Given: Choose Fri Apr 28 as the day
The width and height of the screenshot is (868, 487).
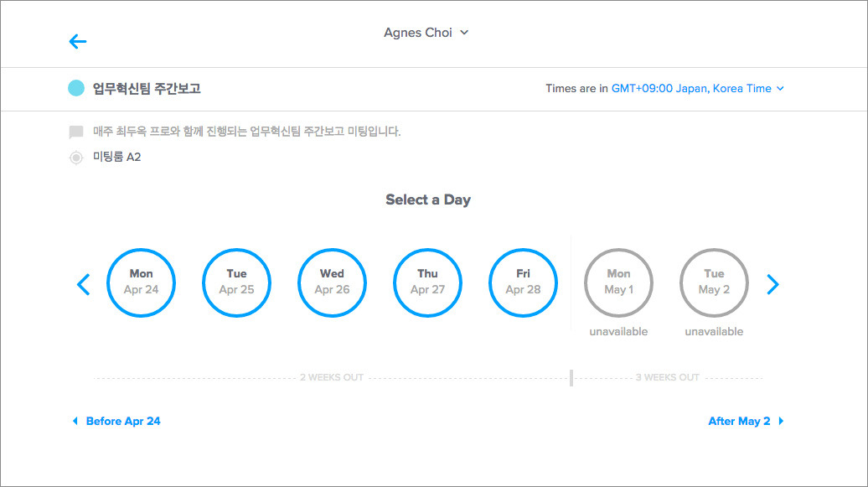Looking at the screenshot, I should [523, 282].
